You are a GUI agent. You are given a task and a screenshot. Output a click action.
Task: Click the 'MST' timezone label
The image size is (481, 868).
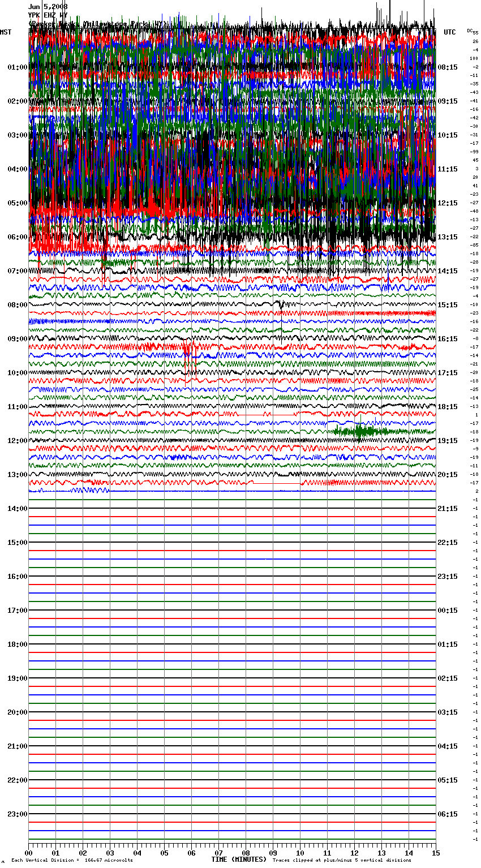point(6,32)
